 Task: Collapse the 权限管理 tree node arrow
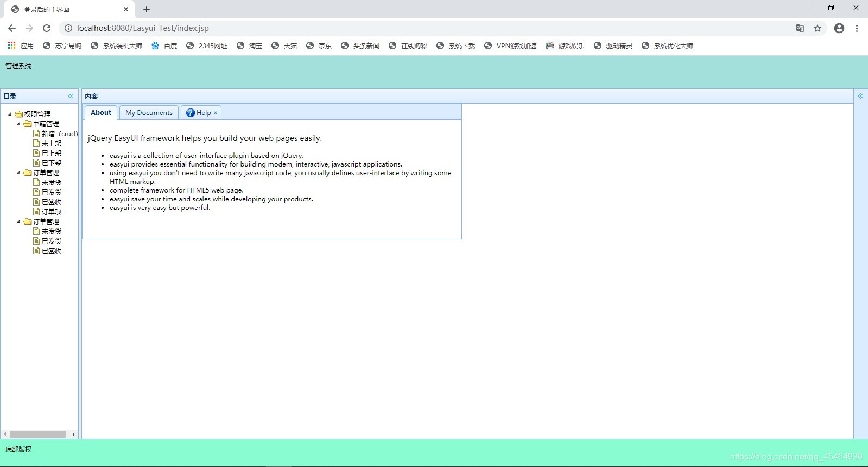click(x=10, y=114)
